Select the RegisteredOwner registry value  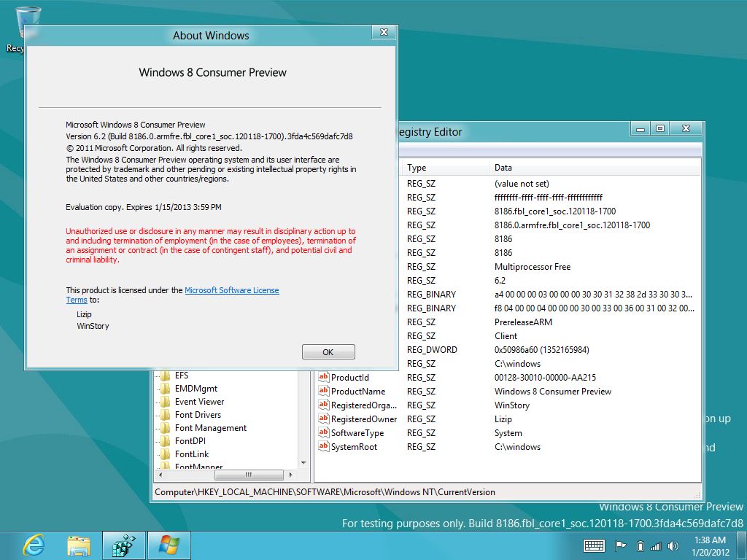[x=363, y=419]
